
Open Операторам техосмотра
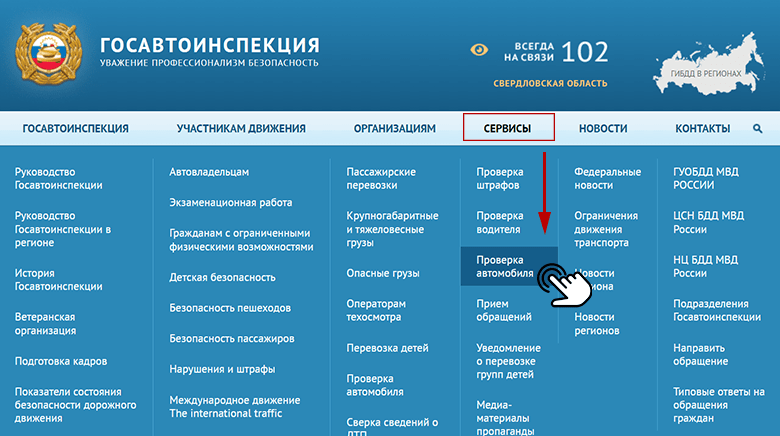(376, 310)
